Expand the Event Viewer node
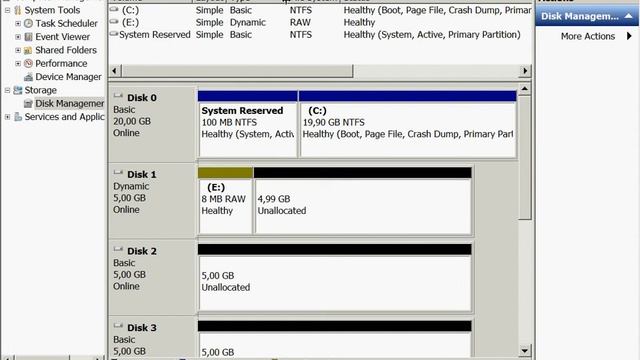Image resolution: width=640 pixels, height=360 pixels. 18,37
